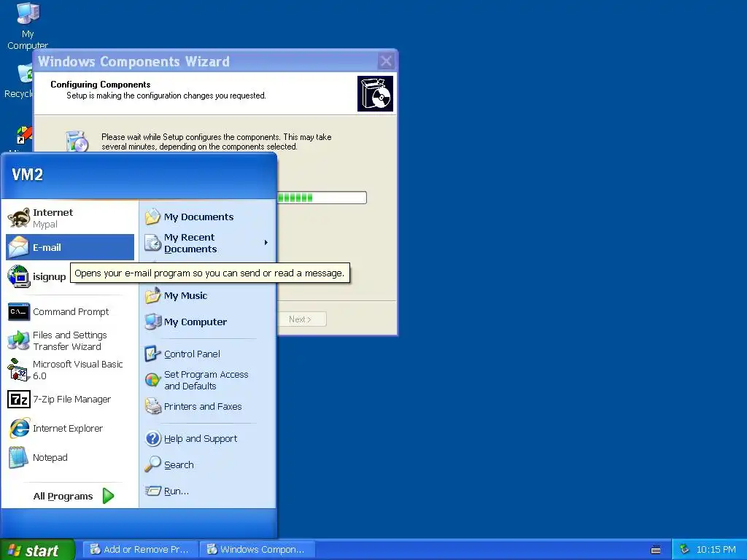
Task: Expand All Programs green arrow
Action: point(109,496)
